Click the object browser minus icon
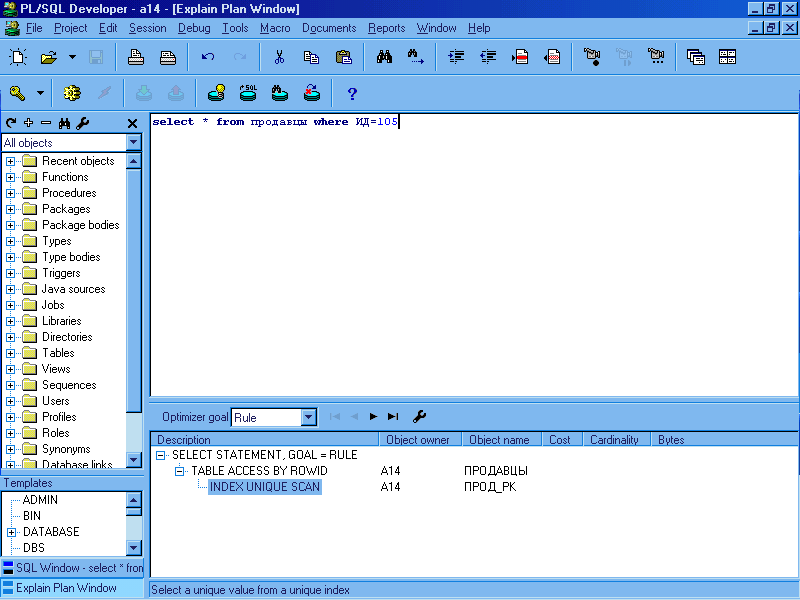This screenshot has height=600, width=800. coord(46,122)
